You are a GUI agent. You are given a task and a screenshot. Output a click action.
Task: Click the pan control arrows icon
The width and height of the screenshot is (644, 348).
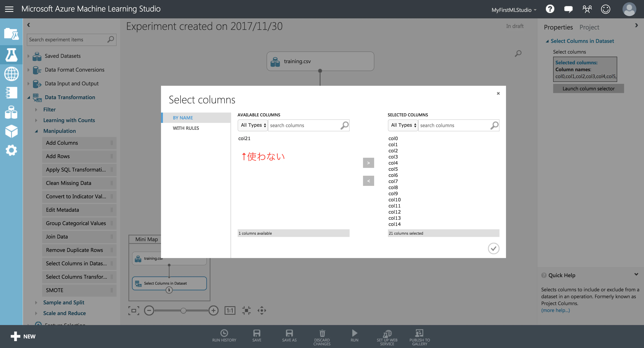[x=262, y=310]
